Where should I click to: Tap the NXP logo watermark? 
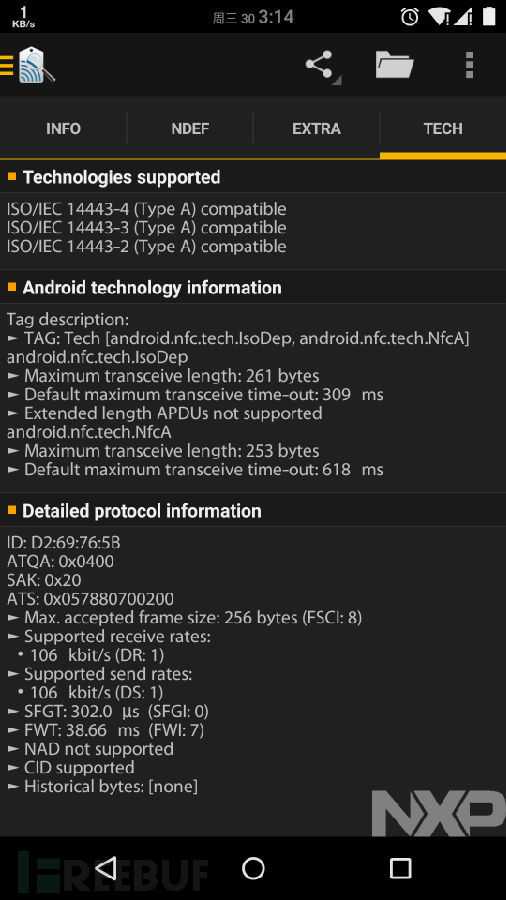click(x=439, y=813)
